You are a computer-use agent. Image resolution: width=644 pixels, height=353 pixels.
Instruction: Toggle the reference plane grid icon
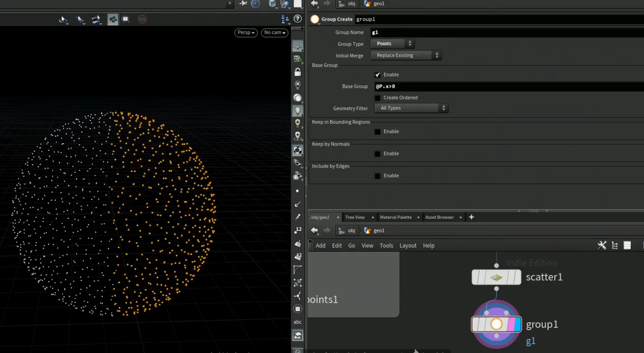297,47
